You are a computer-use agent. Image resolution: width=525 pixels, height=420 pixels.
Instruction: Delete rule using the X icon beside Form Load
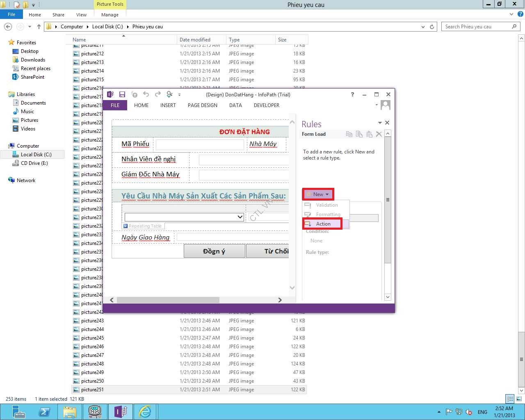[x=379, y=134]
